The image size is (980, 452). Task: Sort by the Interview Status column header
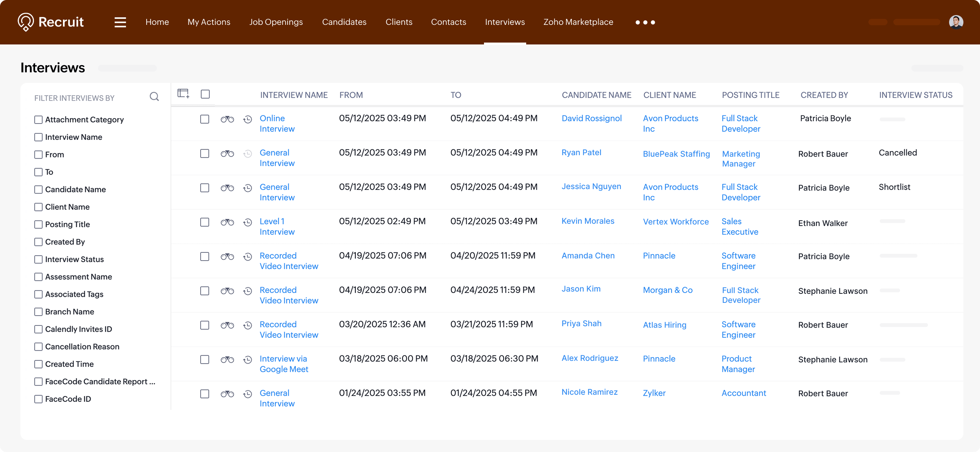point(915,95)
